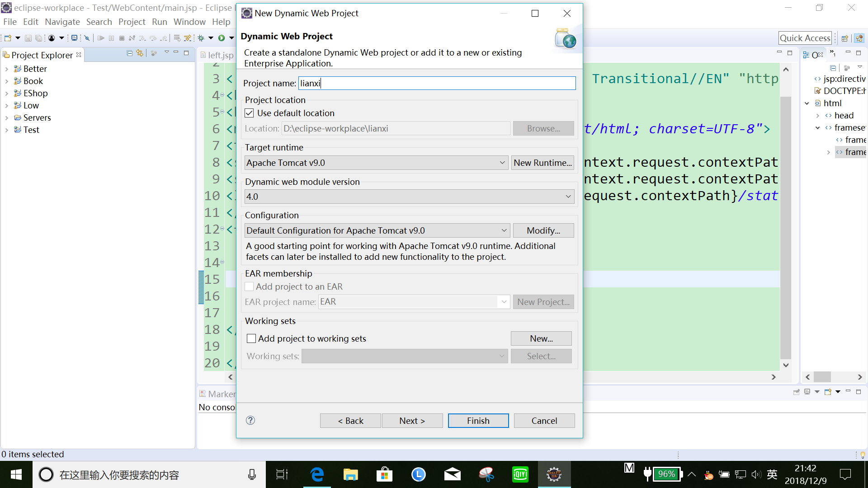Expand the Better project node
Image resolution: width=868 pixels, height=488 pixels.
[x=6, y=69]
